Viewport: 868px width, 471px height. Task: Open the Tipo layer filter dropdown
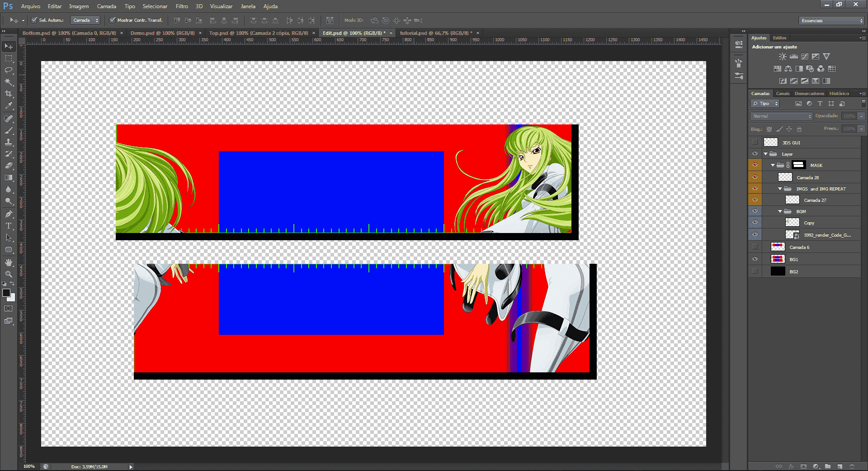765,104
